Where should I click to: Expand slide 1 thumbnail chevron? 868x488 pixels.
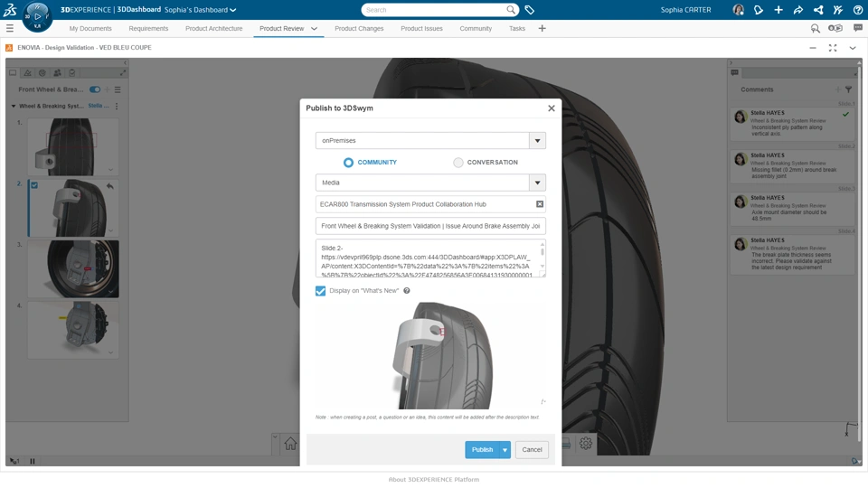coord(110,169)
